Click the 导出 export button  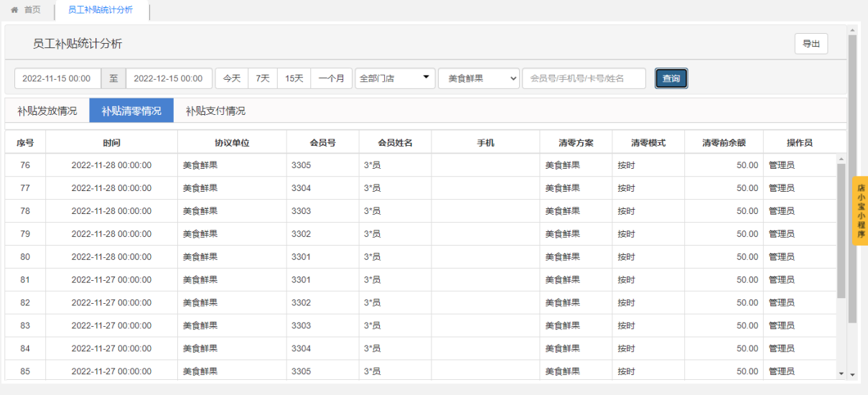click(811, 44)
